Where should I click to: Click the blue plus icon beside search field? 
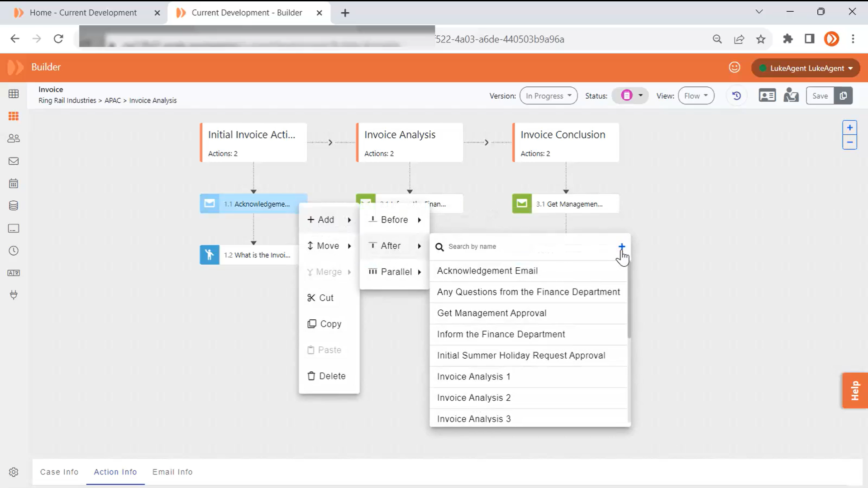(x=621, y=246)
